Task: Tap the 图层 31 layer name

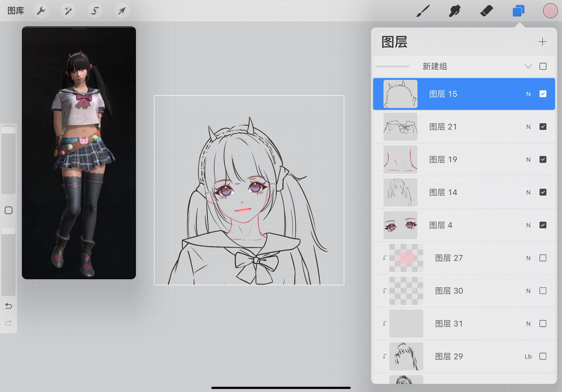Action: point(449,323)
